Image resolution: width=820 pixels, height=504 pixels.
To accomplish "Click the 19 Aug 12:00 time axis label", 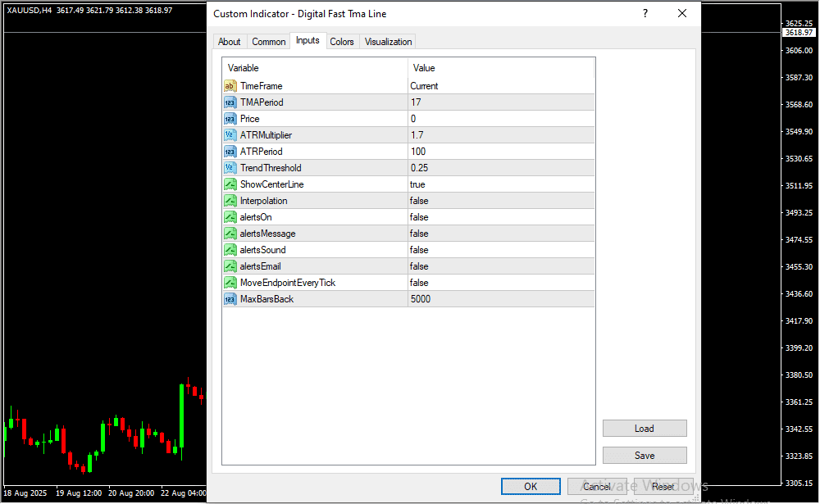I will (79, 493).
